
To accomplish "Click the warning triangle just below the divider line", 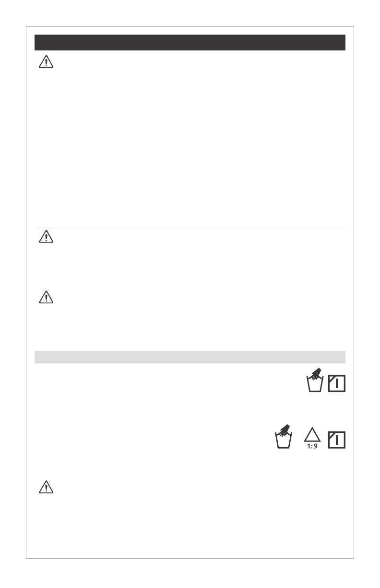I will coord(46,237).
